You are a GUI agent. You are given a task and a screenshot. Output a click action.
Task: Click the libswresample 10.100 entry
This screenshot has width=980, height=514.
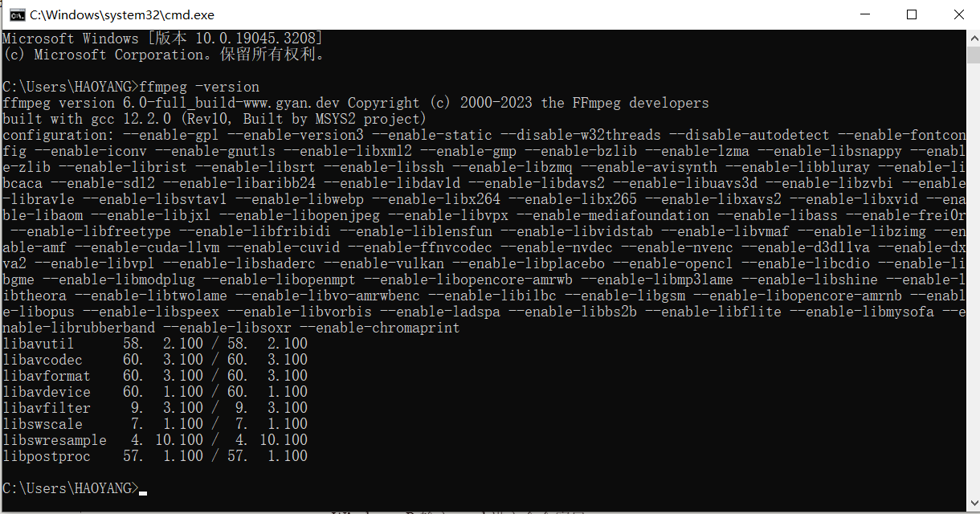(153, 439)
